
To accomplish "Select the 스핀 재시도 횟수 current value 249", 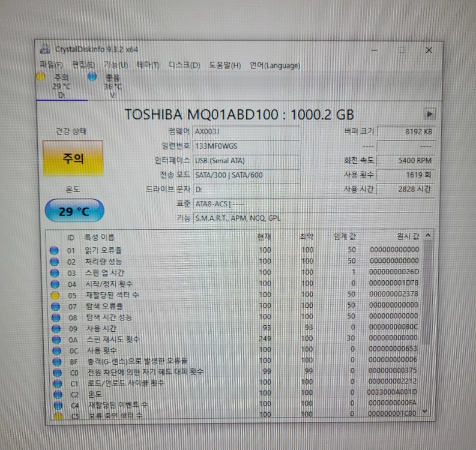I will click(265, 338).
